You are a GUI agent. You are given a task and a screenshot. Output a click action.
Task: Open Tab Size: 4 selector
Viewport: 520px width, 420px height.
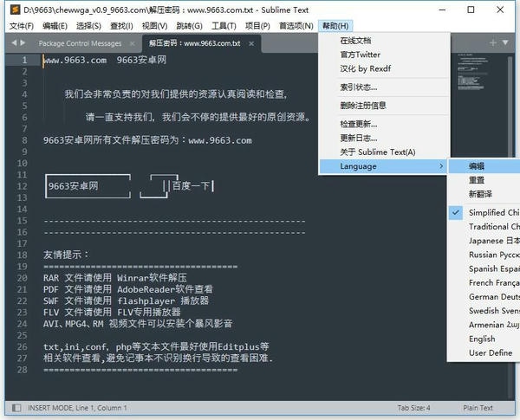(x=413, y=408)
